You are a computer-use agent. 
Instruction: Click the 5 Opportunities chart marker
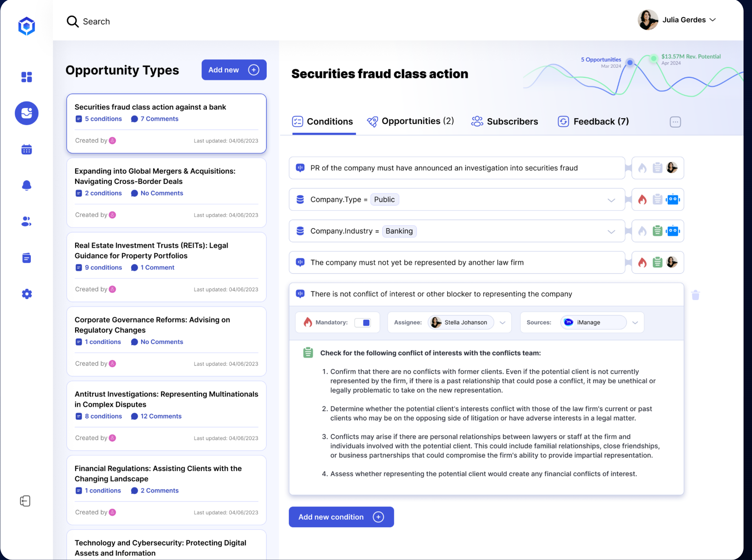click(x=630, y=62)
